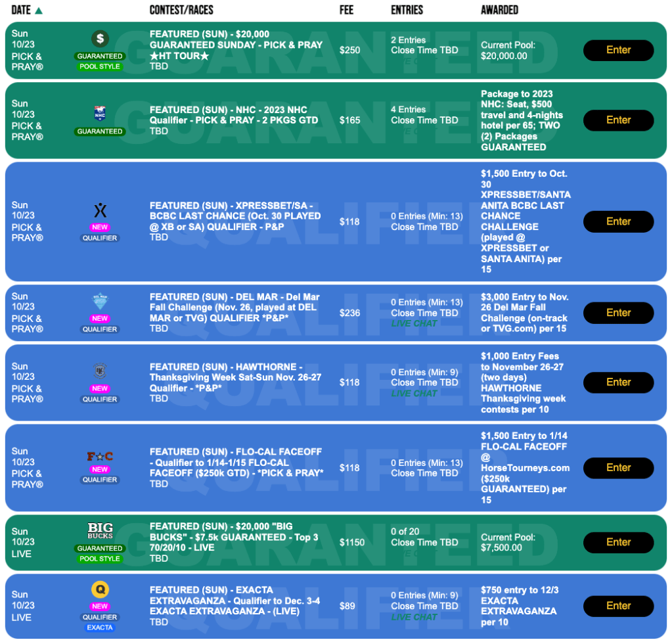The image size is (672, 642).
Task: Click the Xpressbet X logo icon
Action: pyautogui.click(x=100, y=210)
